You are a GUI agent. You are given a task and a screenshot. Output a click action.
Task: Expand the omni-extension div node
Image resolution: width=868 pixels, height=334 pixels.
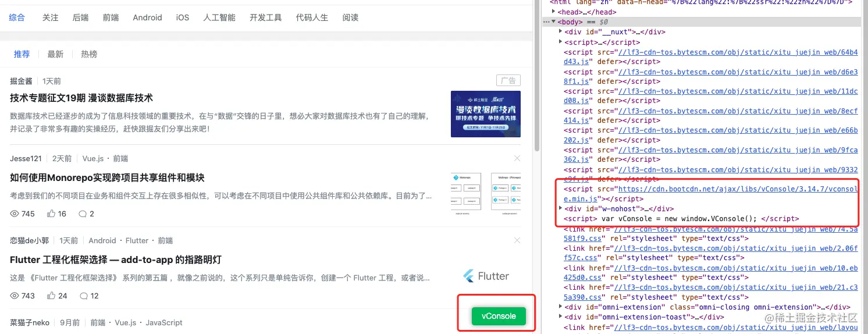pyautogui.click(x=561, y=307)
